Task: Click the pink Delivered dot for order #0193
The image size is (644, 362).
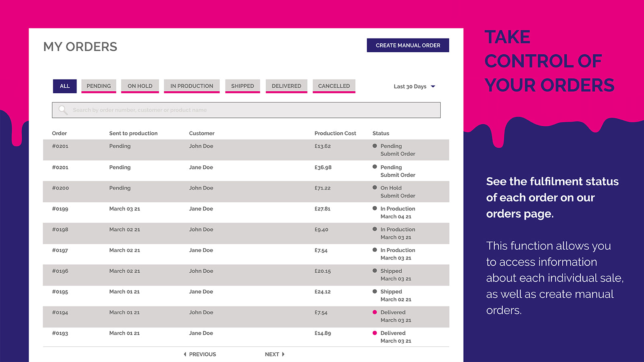Action: point(375,333)
